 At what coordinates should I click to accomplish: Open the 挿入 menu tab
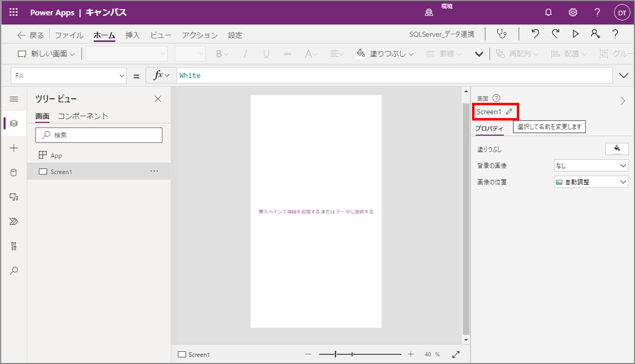pyautogui.click(x=132, y=35)
